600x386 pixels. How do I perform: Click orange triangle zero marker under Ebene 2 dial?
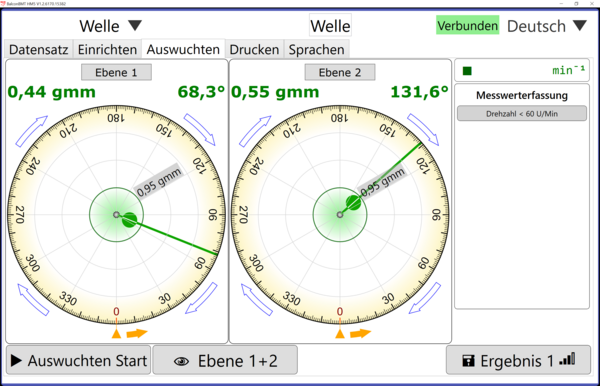tap(340, 334)
